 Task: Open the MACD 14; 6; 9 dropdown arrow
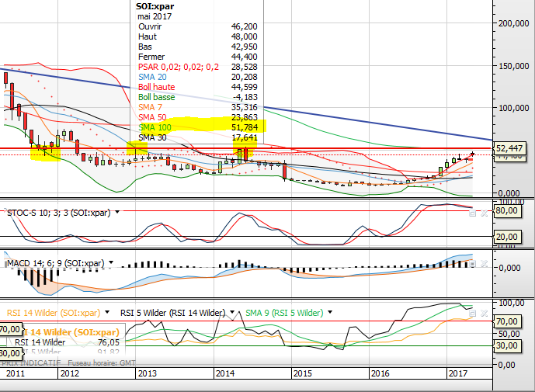coord(112,265)
